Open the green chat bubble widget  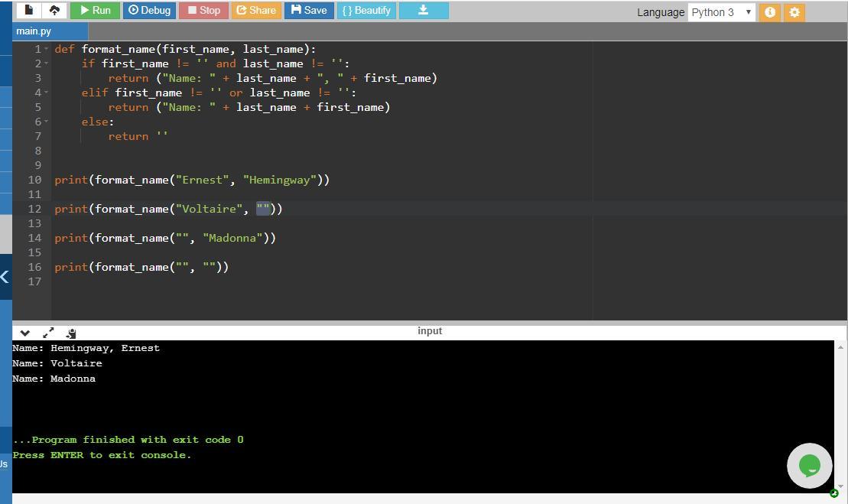tap(809, 465)
